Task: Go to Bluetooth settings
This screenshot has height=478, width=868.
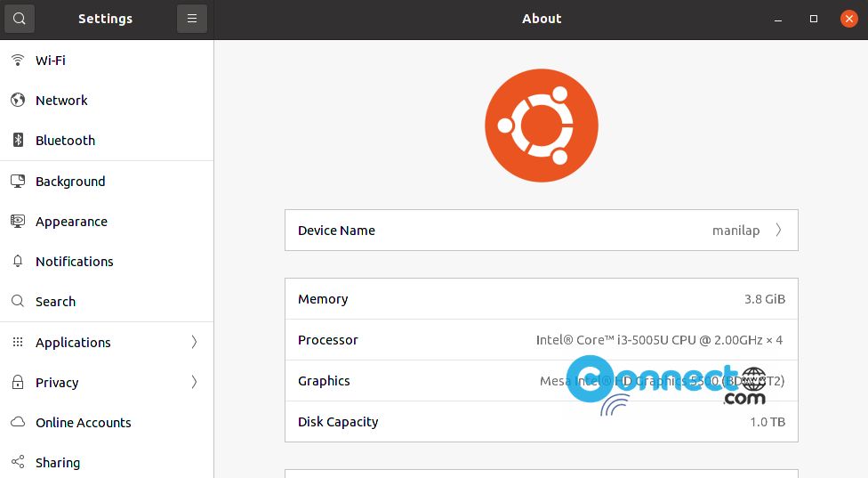Action: coord(107,140)
